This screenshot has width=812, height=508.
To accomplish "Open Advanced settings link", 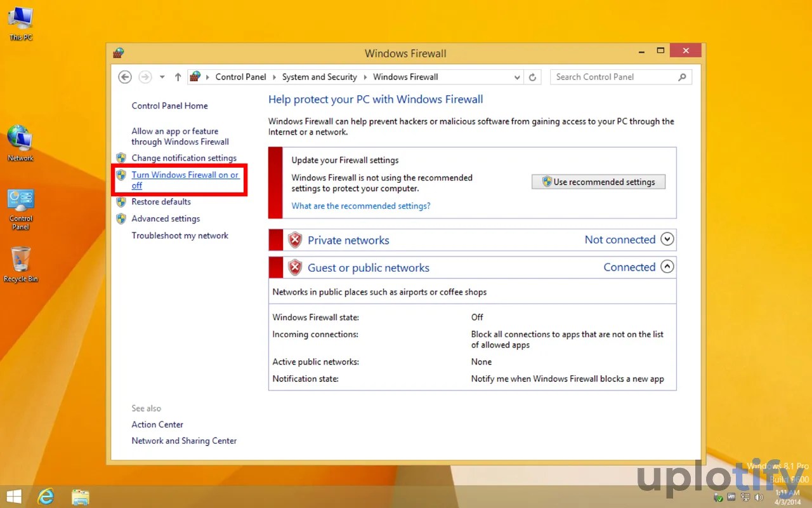I will pyautogui.click(x=166, y=218).
